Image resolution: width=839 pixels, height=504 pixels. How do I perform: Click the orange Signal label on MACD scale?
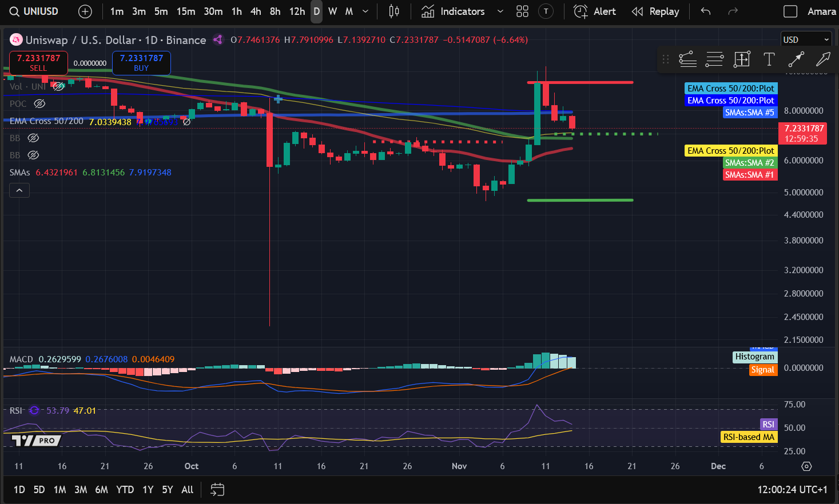click(x=762, y=370)
